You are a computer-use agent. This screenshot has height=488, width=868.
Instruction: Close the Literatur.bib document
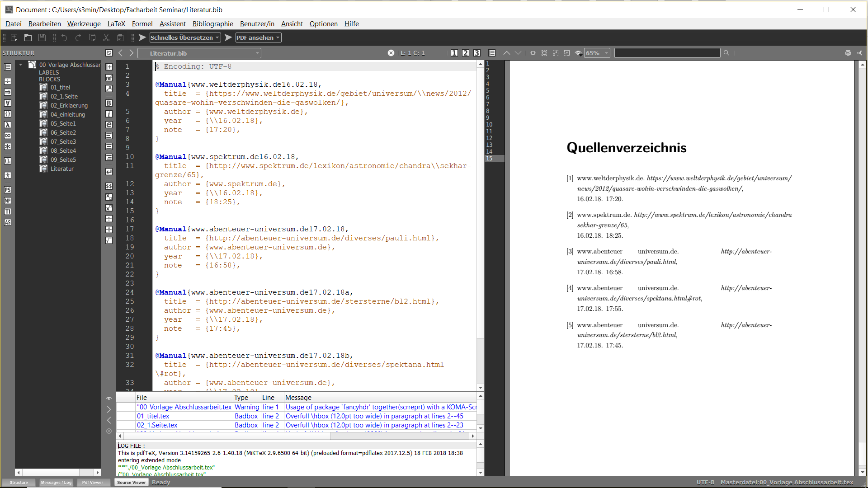[391, 53]
